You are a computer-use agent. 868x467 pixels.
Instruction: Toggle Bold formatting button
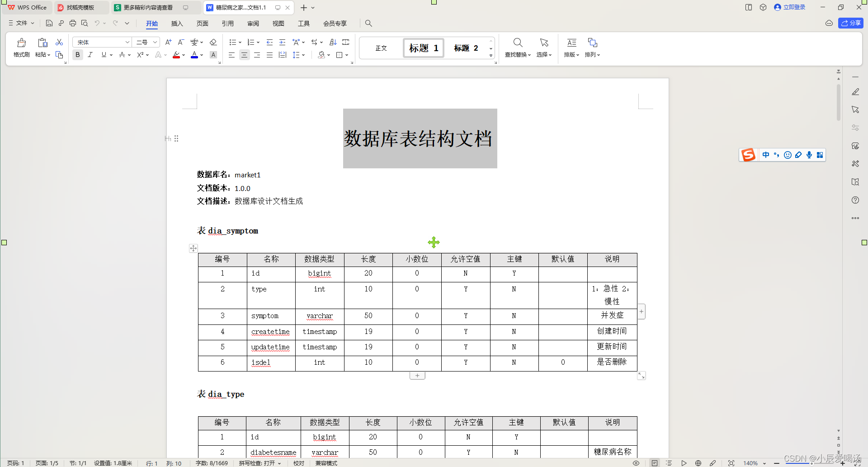(x=78, y=55)
